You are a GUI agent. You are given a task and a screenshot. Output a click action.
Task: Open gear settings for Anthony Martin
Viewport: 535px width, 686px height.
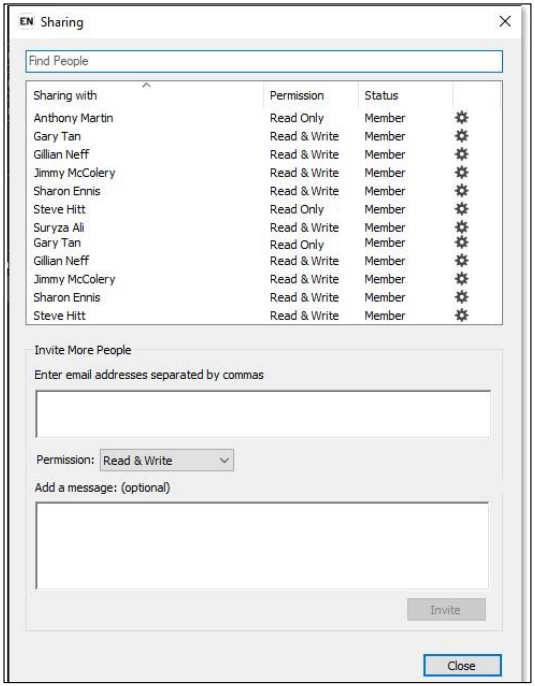point(462,118)
